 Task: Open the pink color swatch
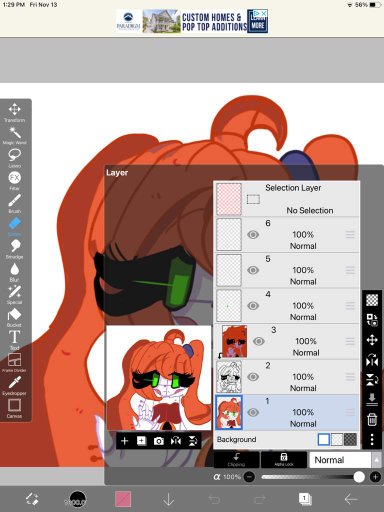(x=123, y=499)
